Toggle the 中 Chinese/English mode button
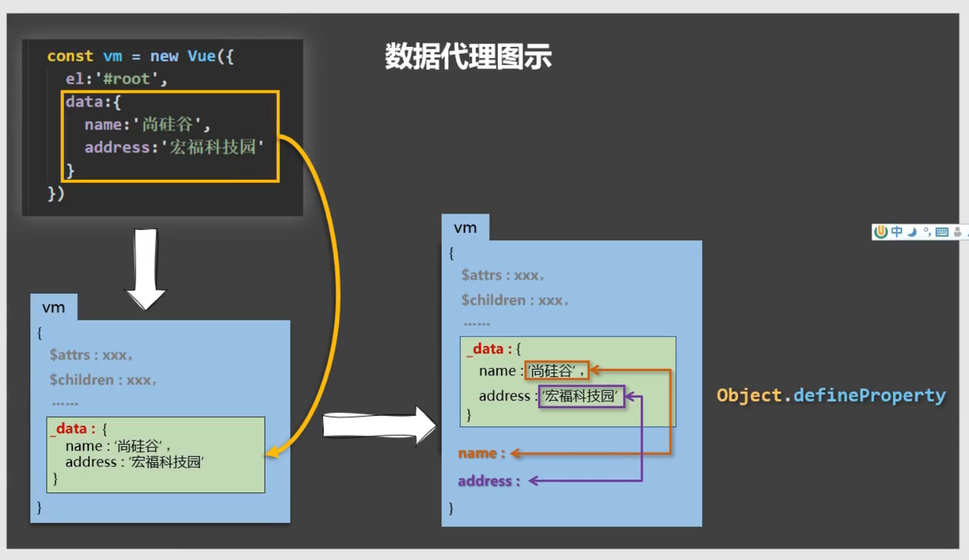 (897, 232)
